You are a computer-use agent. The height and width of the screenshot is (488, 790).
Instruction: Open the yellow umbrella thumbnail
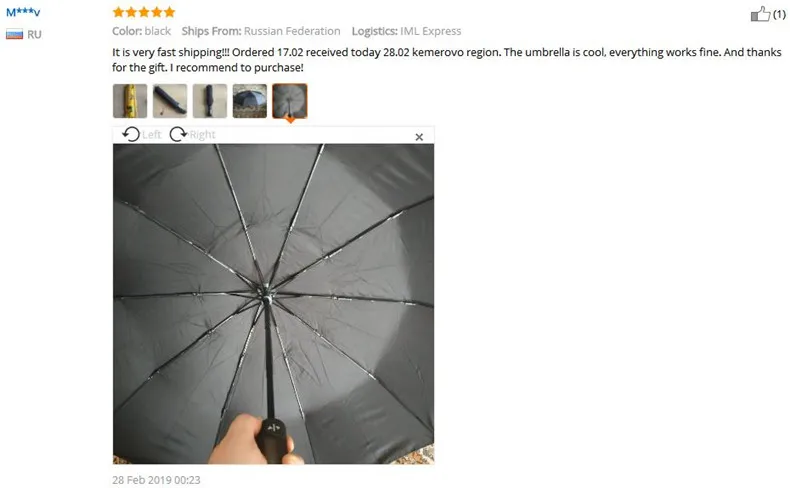(130, 101)
